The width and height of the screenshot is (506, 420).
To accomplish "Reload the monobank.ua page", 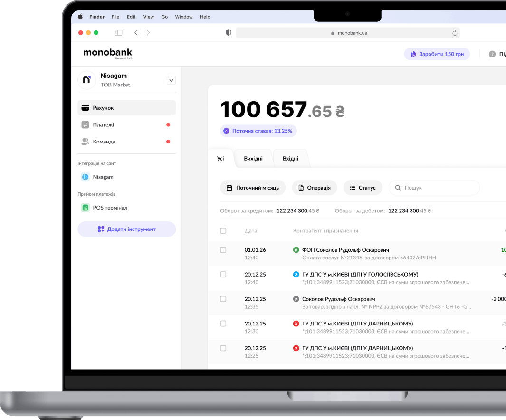I will (455, 33).
